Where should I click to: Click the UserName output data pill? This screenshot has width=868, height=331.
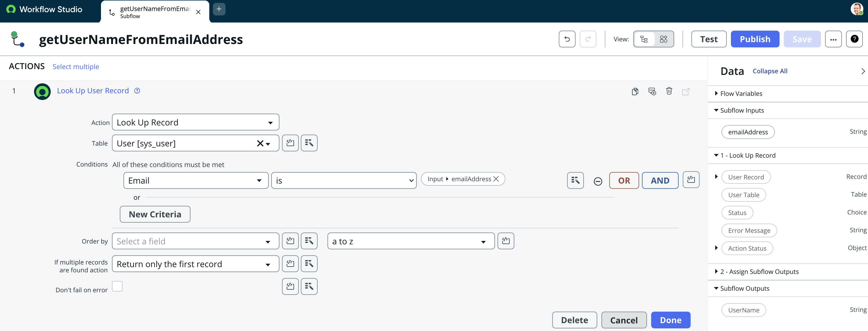pyautogui.click(x=743, y=310)
